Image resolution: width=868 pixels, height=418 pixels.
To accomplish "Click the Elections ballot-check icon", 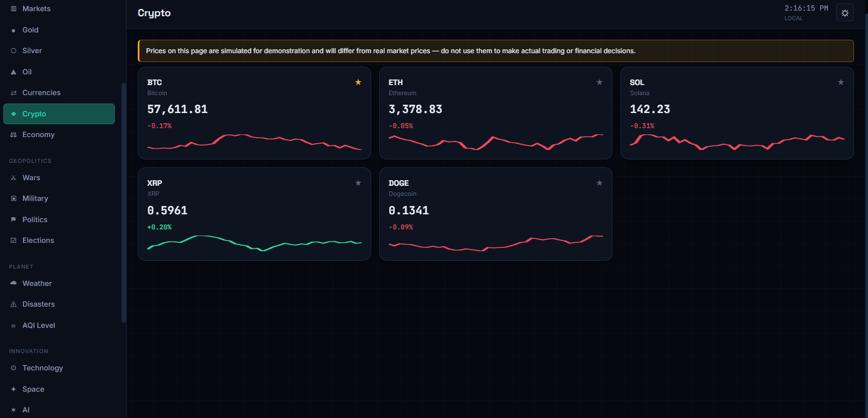I will tap(13, 241).
